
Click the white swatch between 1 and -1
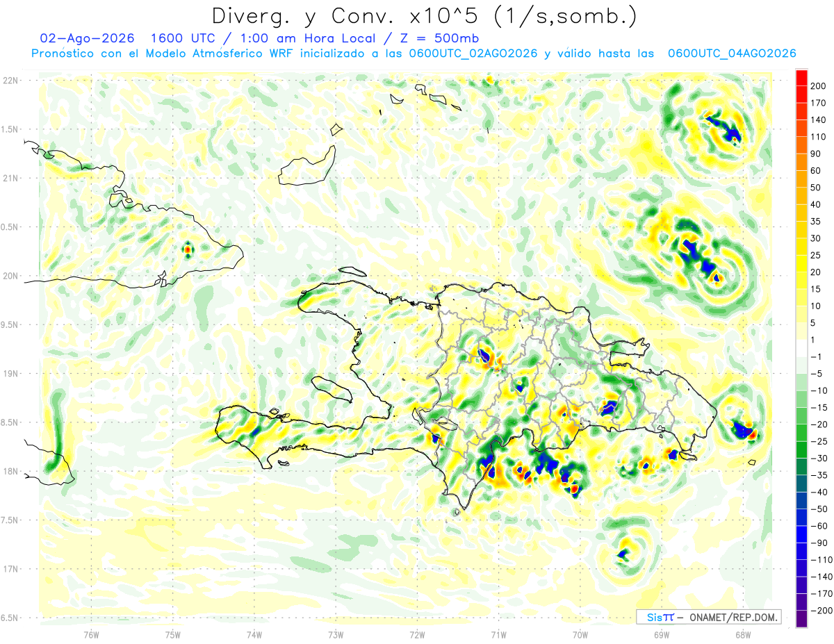pyautogui.click(x=801, y=348)
